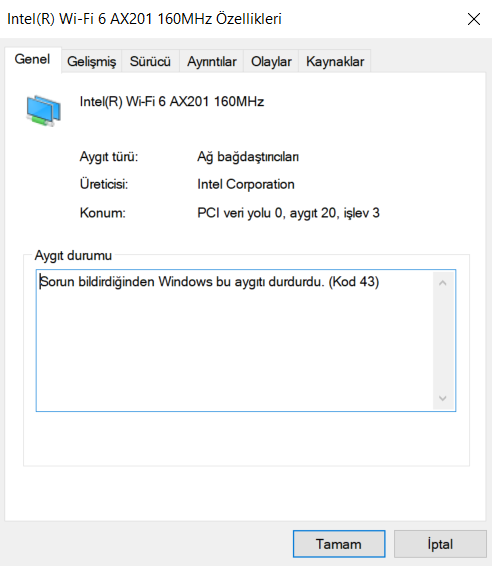
Task: Click the dialog title bar text
Action: click(x=144, y=19)
